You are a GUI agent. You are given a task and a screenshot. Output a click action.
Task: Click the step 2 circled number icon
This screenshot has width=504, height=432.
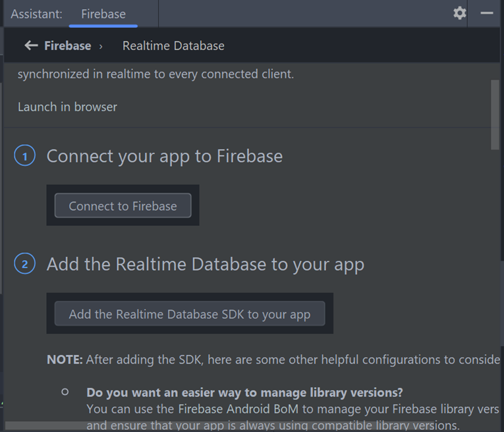[x=25, y=263]
